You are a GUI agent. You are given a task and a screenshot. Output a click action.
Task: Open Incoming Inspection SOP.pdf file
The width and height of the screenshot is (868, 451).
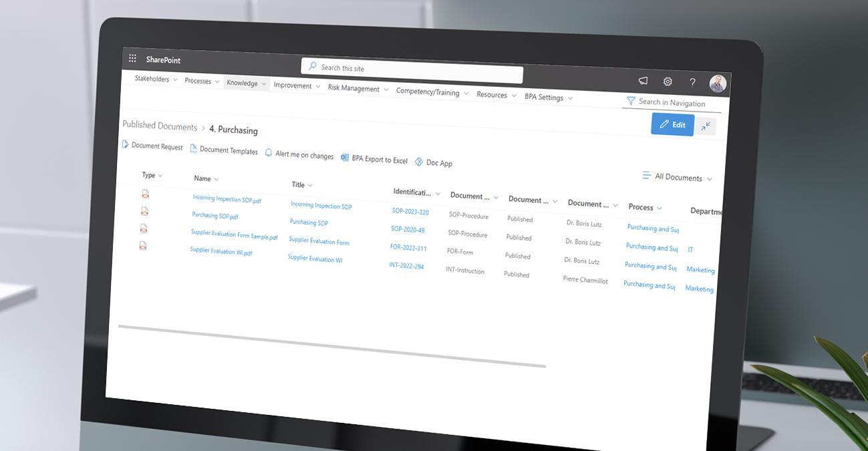click(227, 199)
